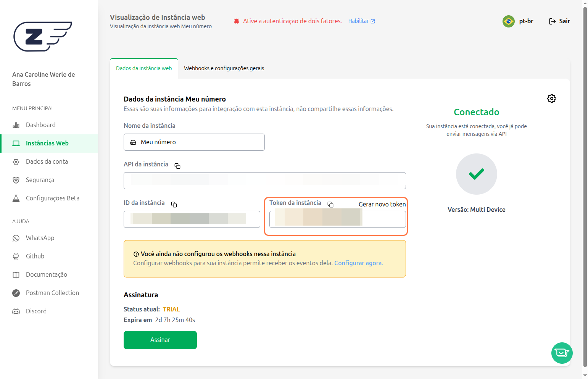The height and width of the screenshot is (379, 588).
Task: Click the Z-API logo
Action: coord(43,36)
